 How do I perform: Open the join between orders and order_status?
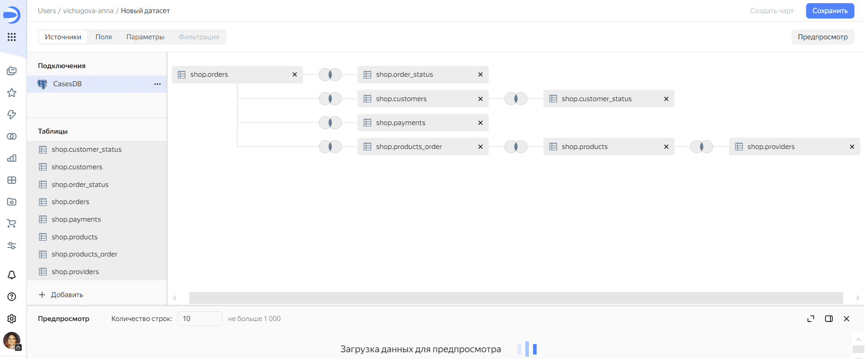pos(330,75)
